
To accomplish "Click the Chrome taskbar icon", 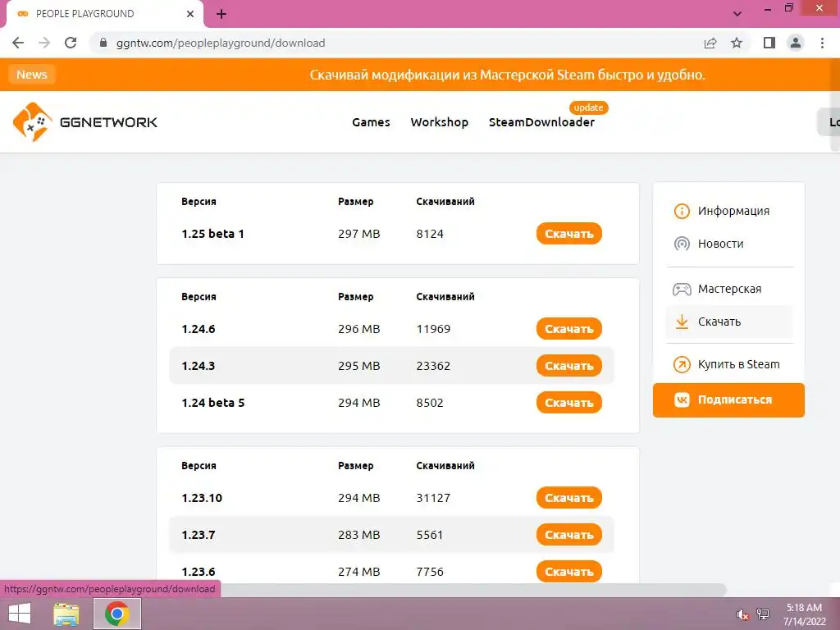I will (x=117, y=614).
